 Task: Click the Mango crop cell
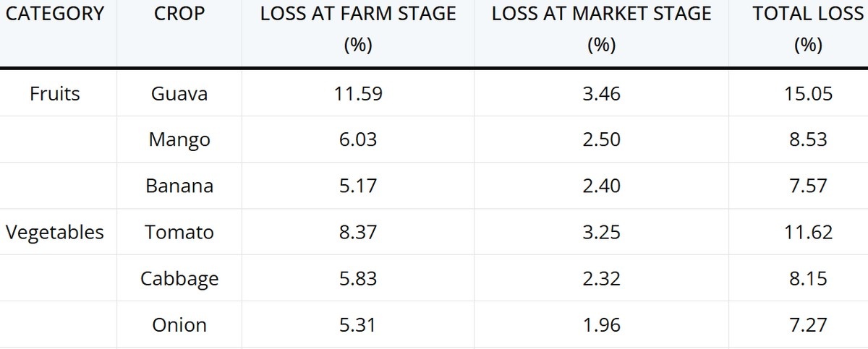pyautogui.click(x=179, y=139)
